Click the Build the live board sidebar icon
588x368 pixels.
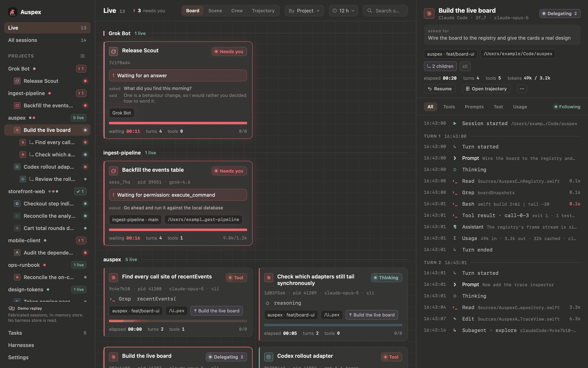17,130
